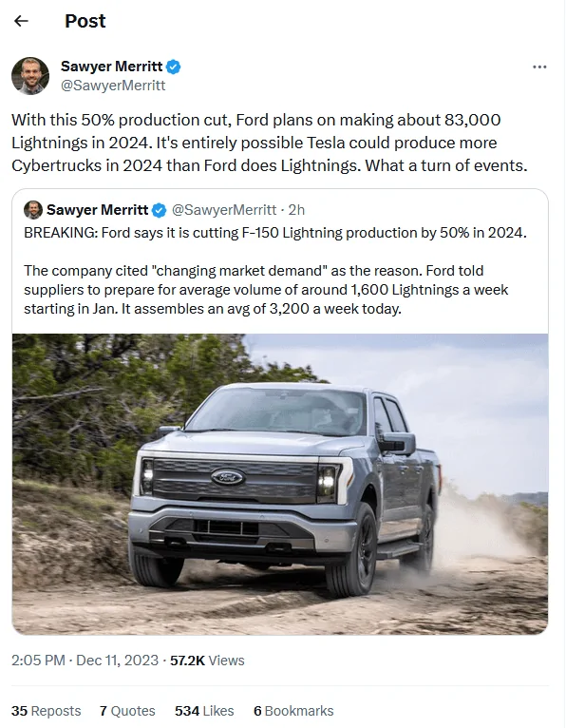The height and width of the screenshot is (728, 566).
Task: Open the F-150 Lightning truck photo
Action: point(280,484)
